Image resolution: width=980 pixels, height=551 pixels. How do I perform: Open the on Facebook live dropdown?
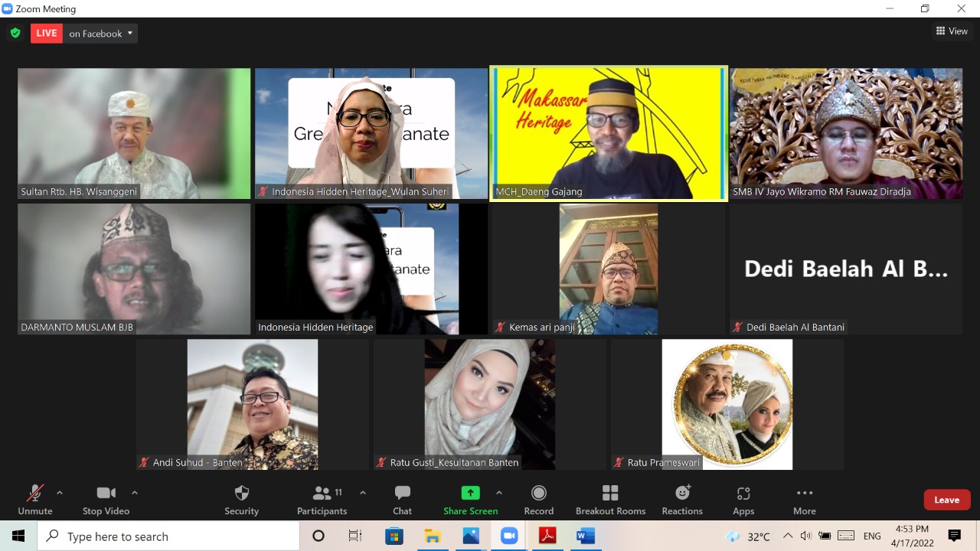click(100, 33)
